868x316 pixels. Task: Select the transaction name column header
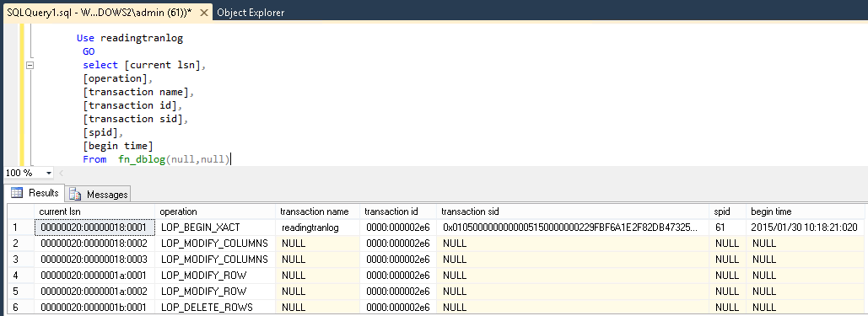318,212
